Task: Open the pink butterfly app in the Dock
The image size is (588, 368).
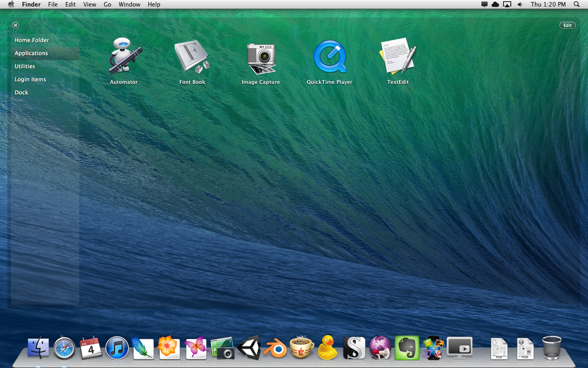Action: 196,348
